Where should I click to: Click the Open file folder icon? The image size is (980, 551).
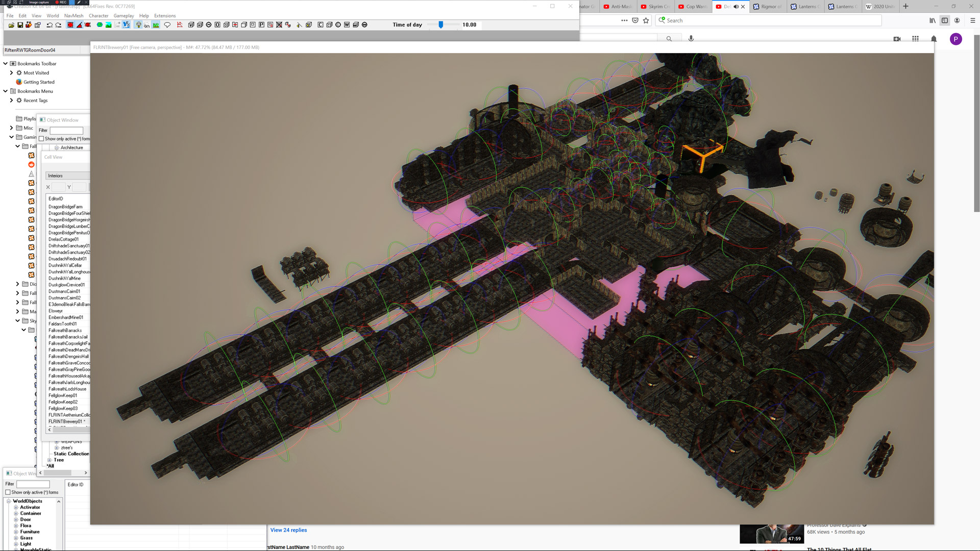[11, 25]
